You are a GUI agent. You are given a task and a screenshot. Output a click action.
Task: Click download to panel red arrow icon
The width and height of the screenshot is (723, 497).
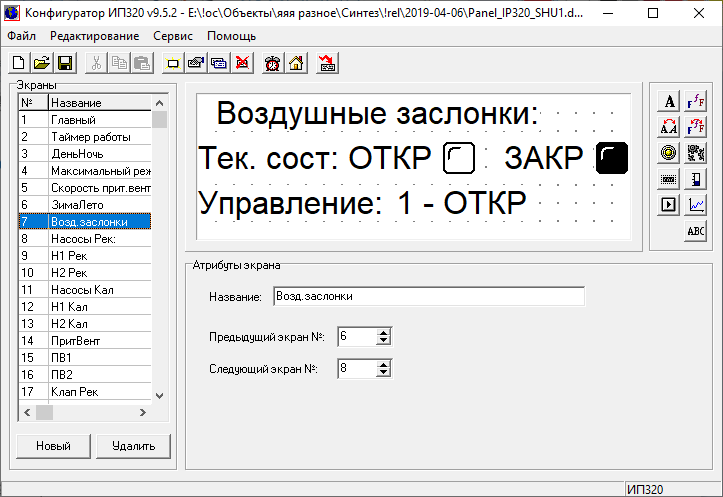point(327,63)
